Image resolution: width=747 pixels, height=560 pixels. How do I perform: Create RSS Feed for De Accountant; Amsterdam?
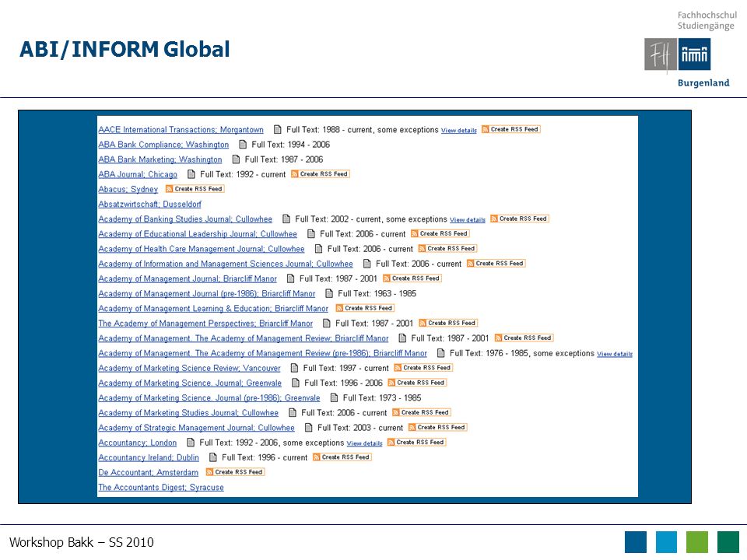click(235, 472)
